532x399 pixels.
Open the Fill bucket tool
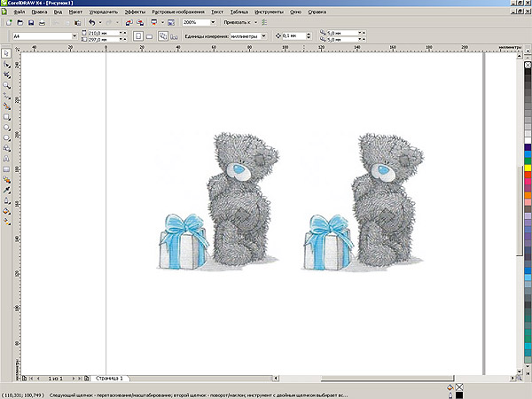(x=6, y=211)
